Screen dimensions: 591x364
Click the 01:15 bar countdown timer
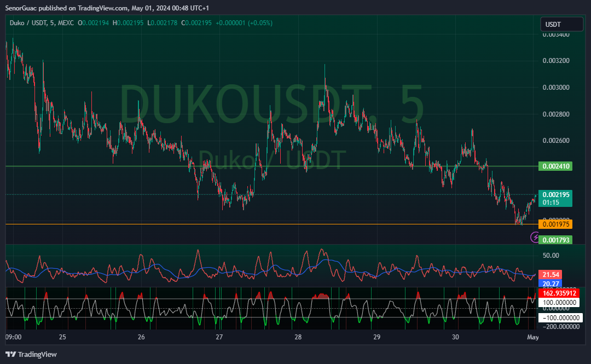[x=551, y=203]
